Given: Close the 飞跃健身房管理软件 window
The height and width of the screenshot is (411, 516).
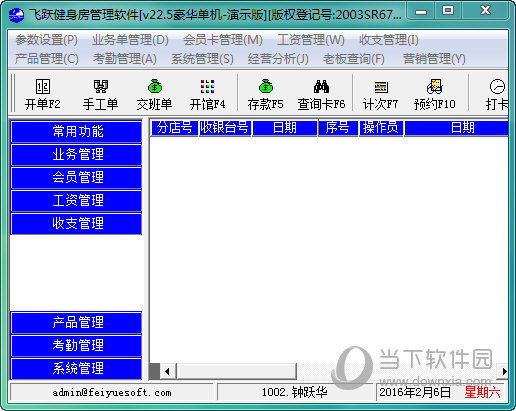Looking at the screenshot, I should click(x=485, y=11).
